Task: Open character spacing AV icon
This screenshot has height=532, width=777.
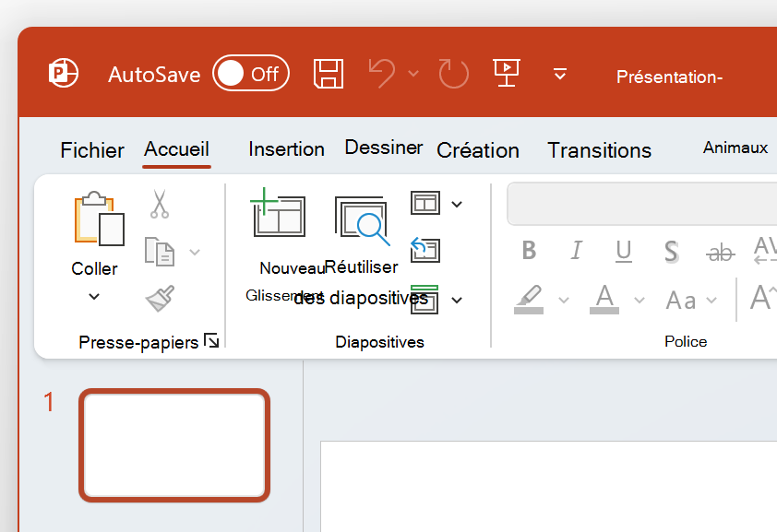Action: (765, 251)
